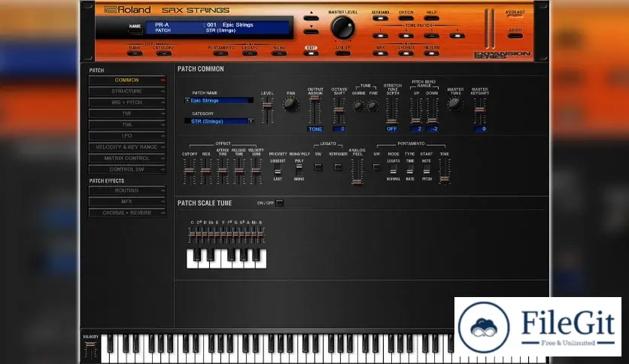Viewport: 629px width, 364px height.
Task: Toggle TONE SWITCH button 3
Action: click(x=432, y=35)
